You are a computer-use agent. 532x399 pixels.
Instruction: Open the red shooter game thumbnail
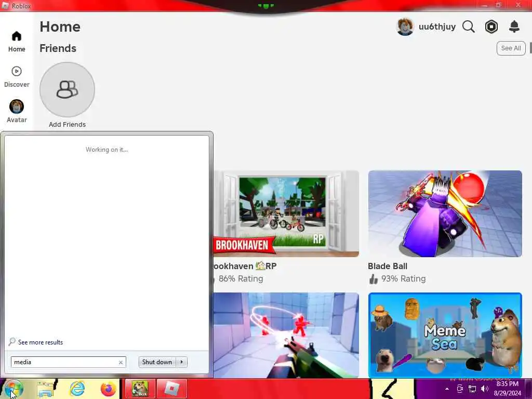pyautogui.click(x=286, y=335)
